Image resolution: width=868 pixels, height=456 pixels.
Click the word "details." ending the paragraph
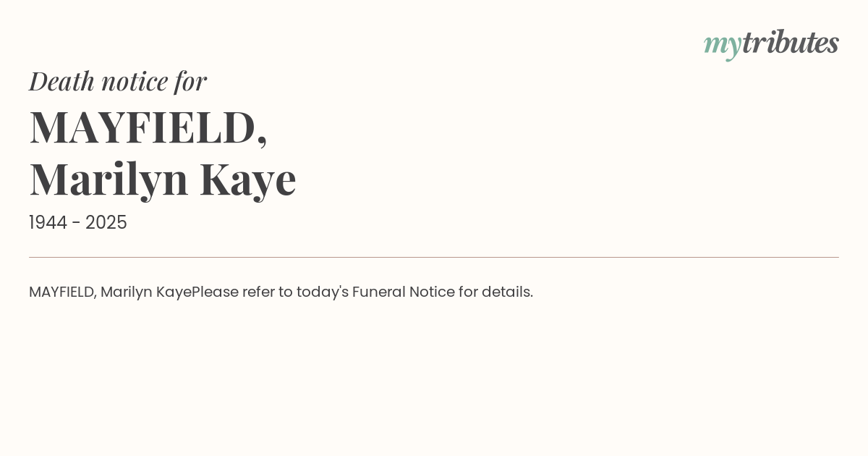507,292
